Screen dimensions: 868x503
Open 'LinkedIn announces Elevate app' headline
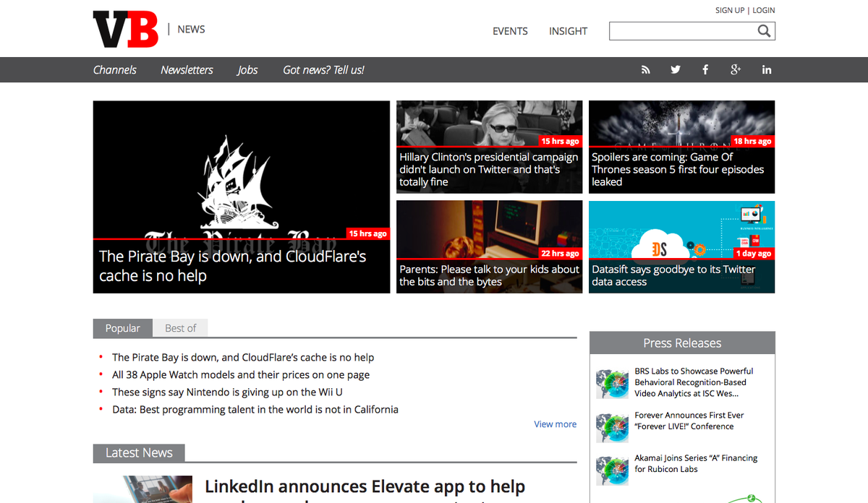click(365, 491)
